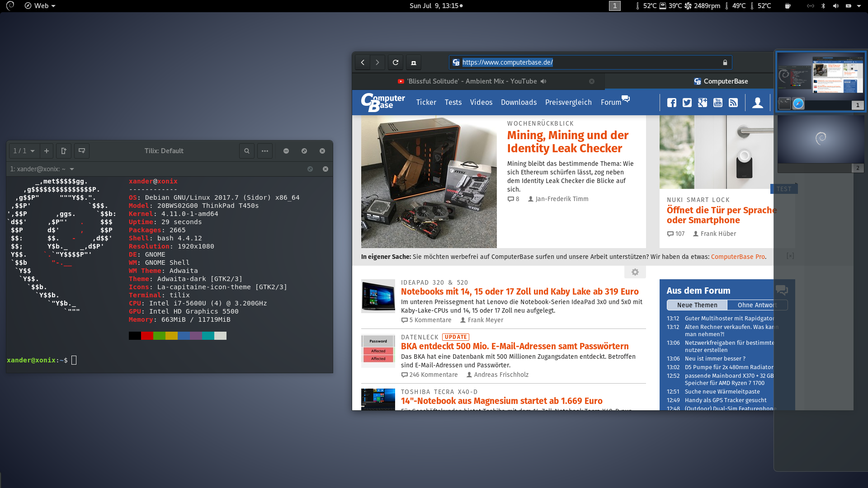The image size is (868, 488).
Task: Open ComputerBase Facebook icon link
Action: click(672, 103)
